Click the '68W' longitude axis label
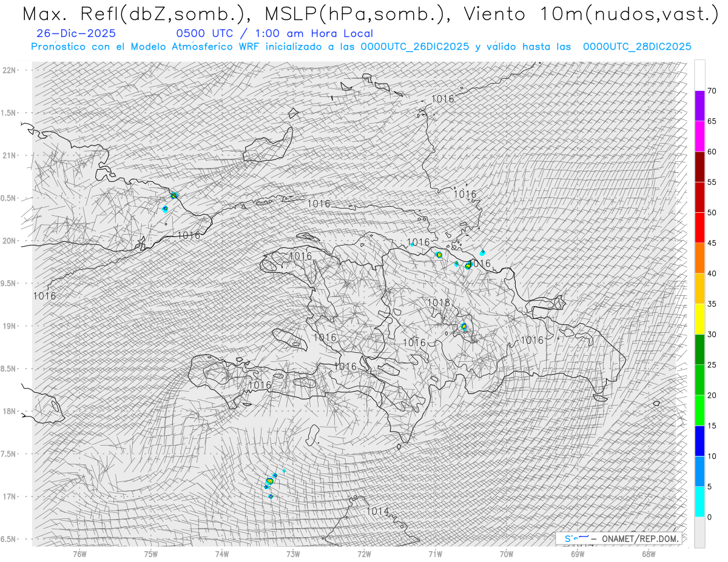The image size is (728, 562). click(648, 554)
